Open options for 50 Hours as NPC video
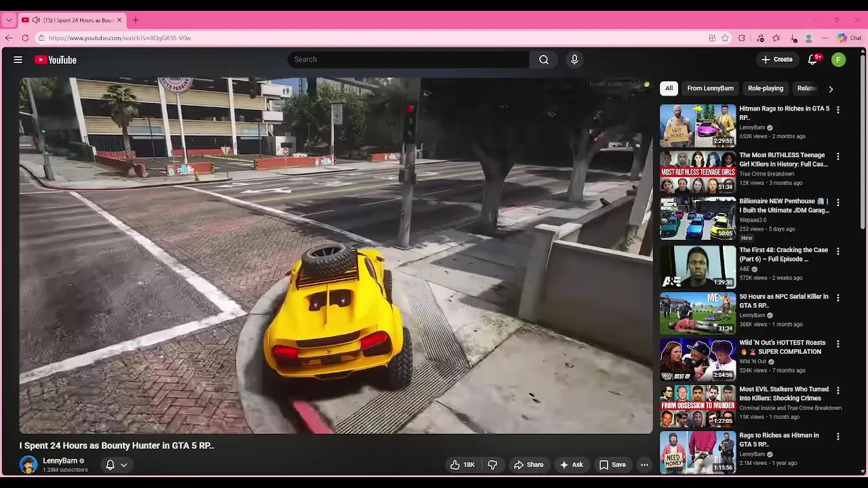Image resolution: width=868 pixels, height=488 pixels. point(838,298)
